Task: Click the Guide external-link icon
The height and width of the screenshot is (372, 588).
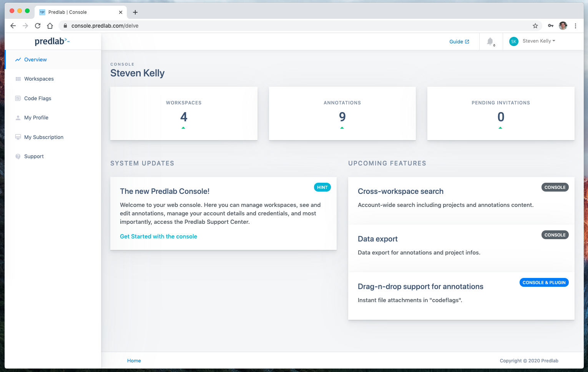Action: (x=467, y=42)
